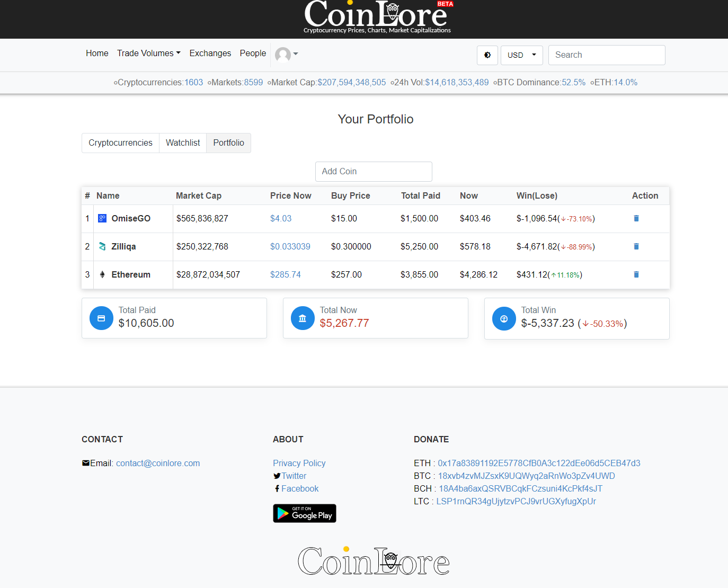The image size is (728, 588).
Task: Click the Cryptocurrencies count 1603
Action: [x=193, y=83]
